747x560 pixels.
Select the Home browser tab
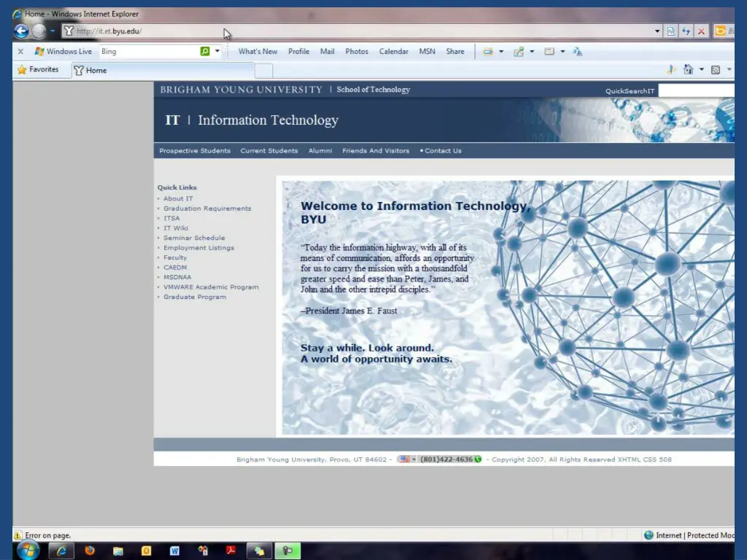[163, 71]
